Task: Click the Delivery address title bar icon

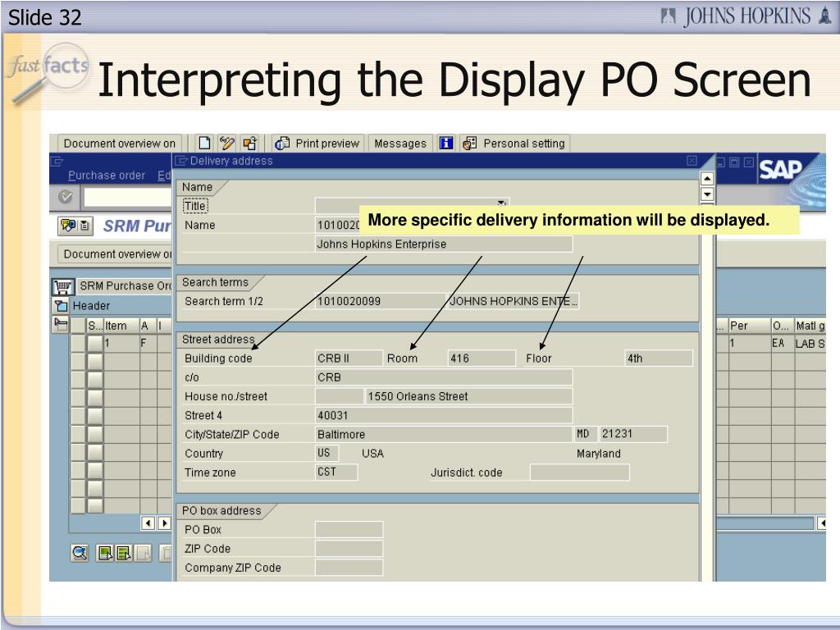Action: click(181, 161)
